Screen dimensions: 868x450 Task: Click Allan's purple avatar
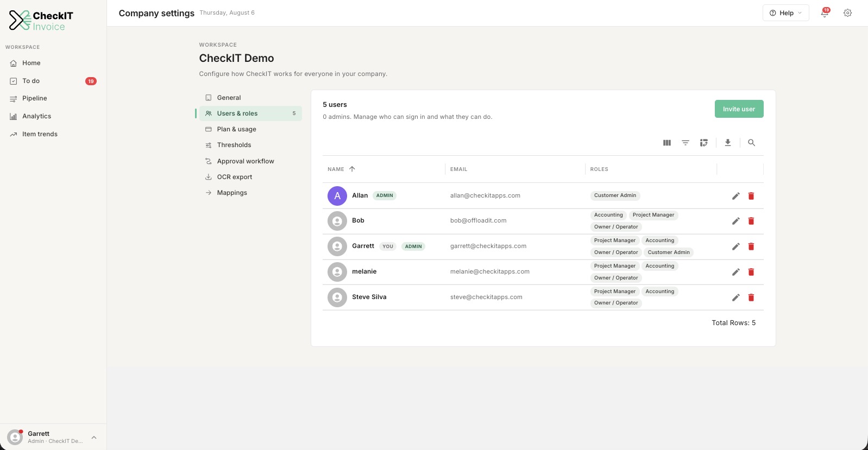click(337, 196)
